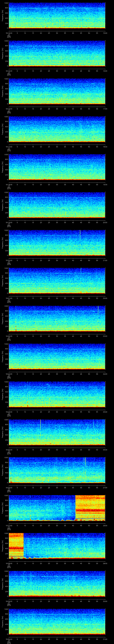This screenshot has height=644, width=114.
Task: Click the 18:16:00 start time label
Action: [x=9, y=109]
